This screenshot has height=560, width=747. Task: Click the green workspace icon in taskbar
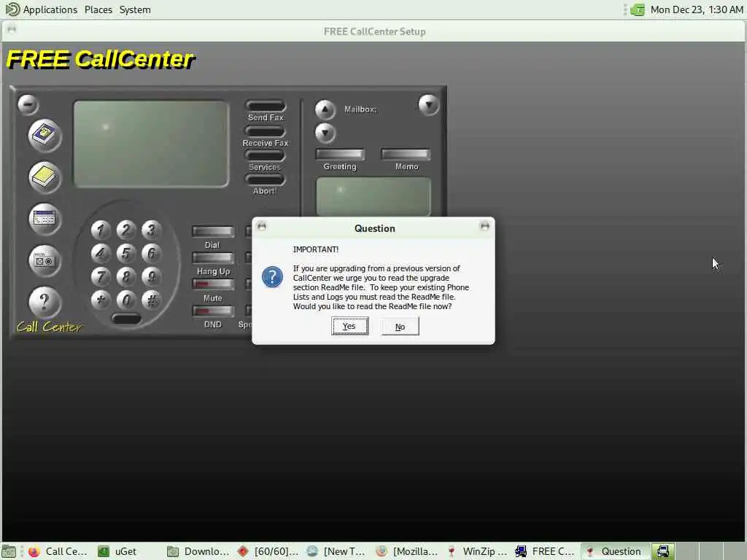pyautogui.click(x=663, y=551)
